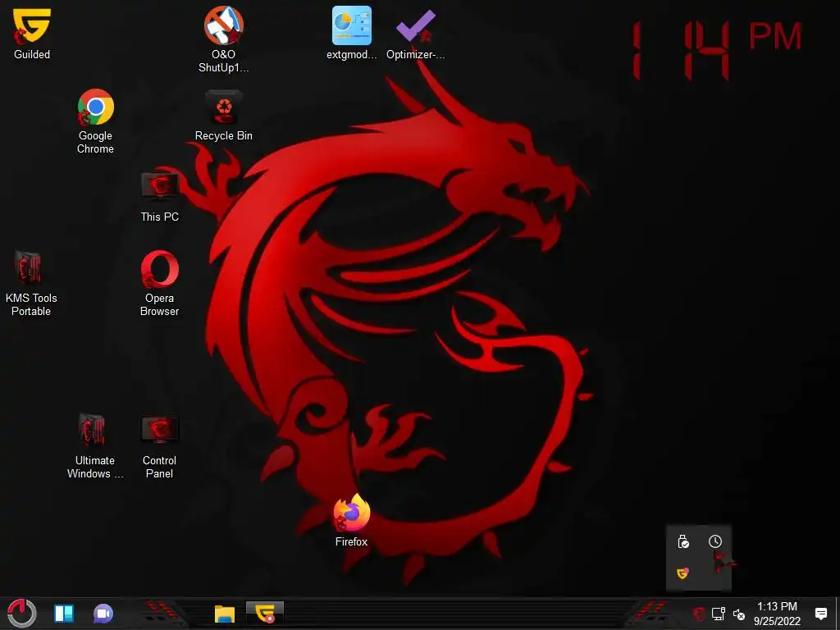
Task: Click the clock icon in tray overflow
Action: [715, 541]
